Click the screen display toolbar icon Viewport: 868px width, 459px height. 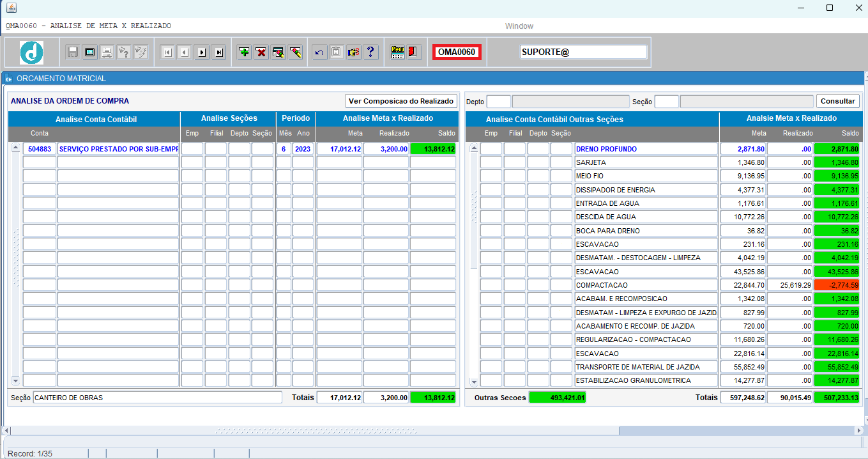[x=90, y=52]
